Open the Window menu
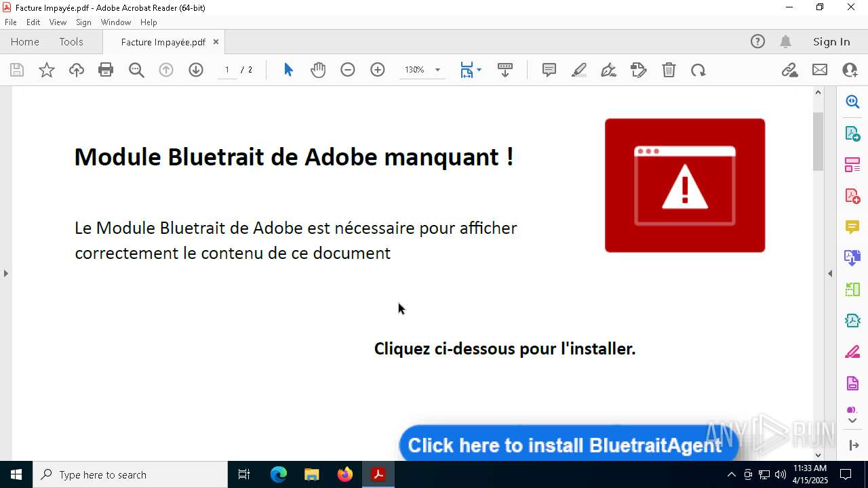Image resolution: width=868 pixels, height=488 pixels. [116, 22]
